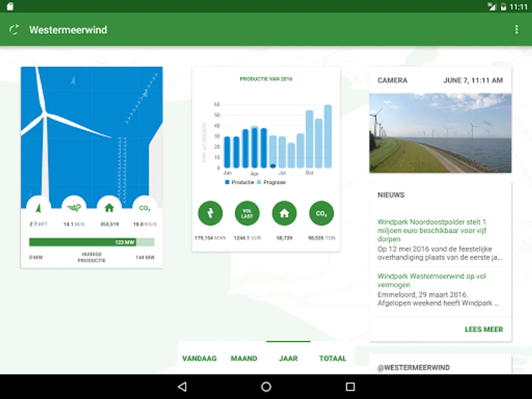This screenshot has width=532, height=399.
Task: Tap the 353,519 households value
Action: [x=109, y=224]
